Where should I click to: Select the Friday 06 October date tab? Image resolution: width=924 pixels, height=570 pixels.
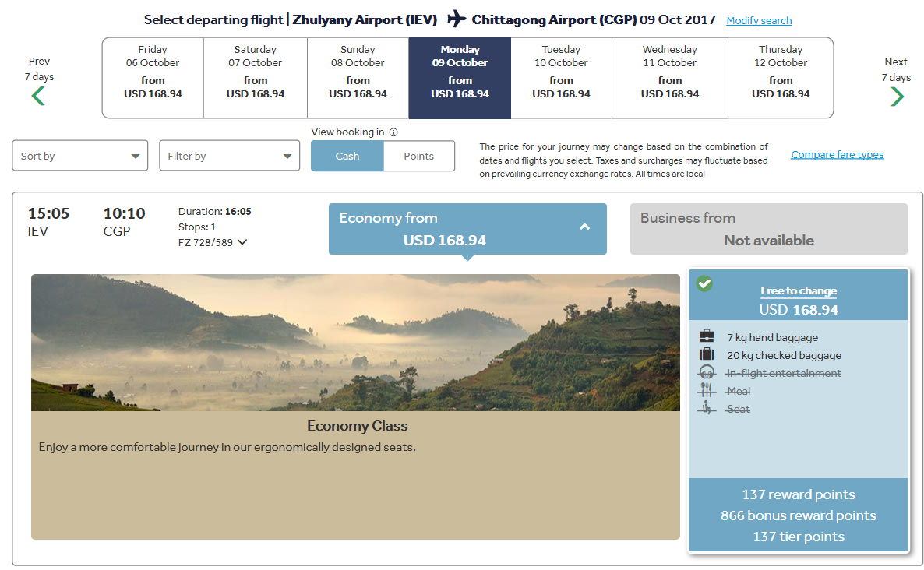(153, 78)
